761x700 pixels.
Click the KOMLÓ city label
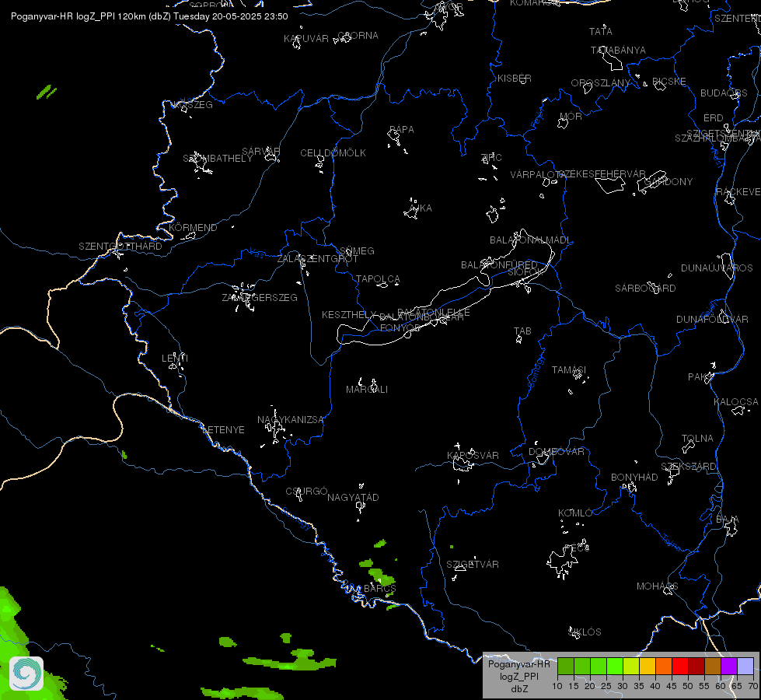click(575, 513)
